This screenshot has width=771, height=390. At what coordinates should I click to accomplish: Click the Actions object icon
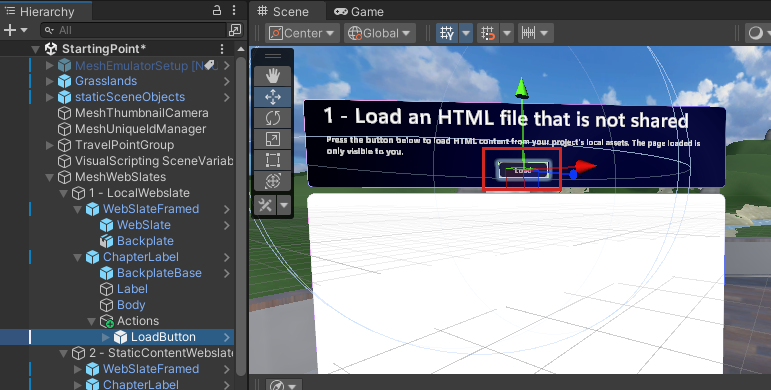click(107, 321)
